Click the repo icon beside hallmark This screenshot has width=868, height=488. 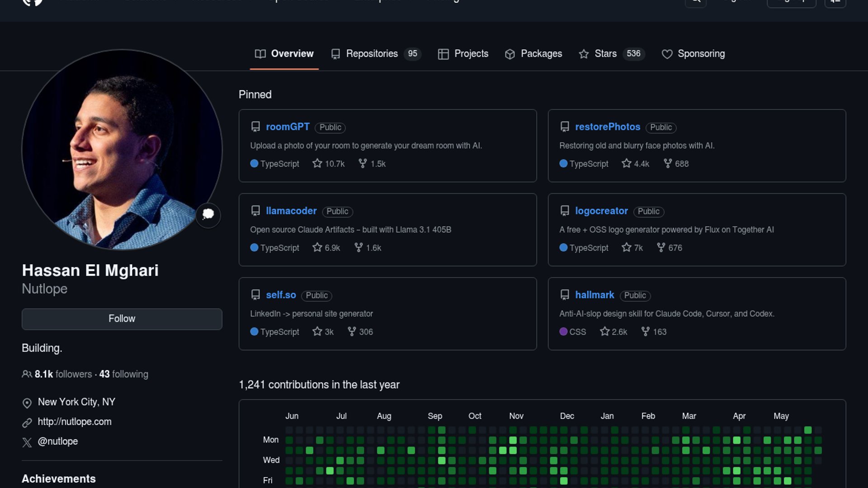point(565,295)
